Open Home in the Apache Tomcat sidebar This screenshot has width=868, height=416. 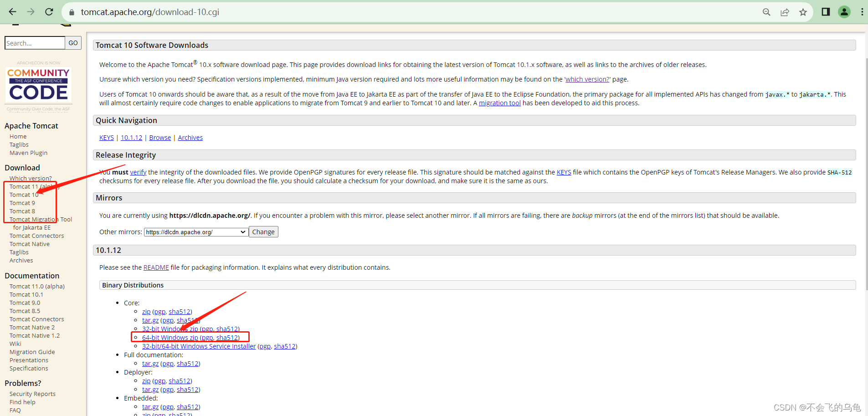tap(18, 137)
